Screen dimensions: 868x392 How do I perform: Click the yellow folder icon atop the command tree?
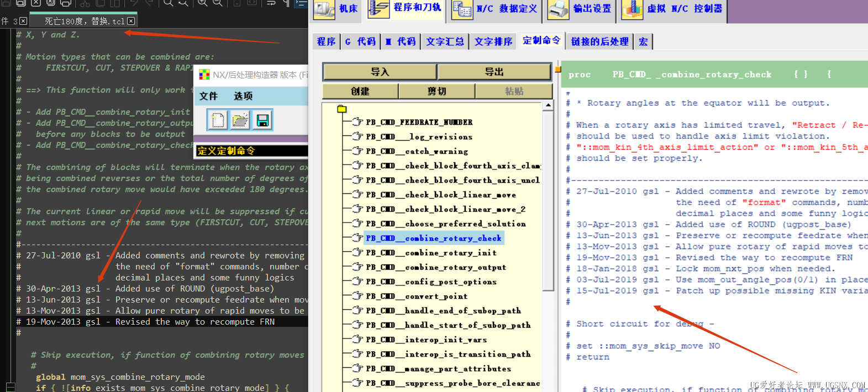[342, 109]
